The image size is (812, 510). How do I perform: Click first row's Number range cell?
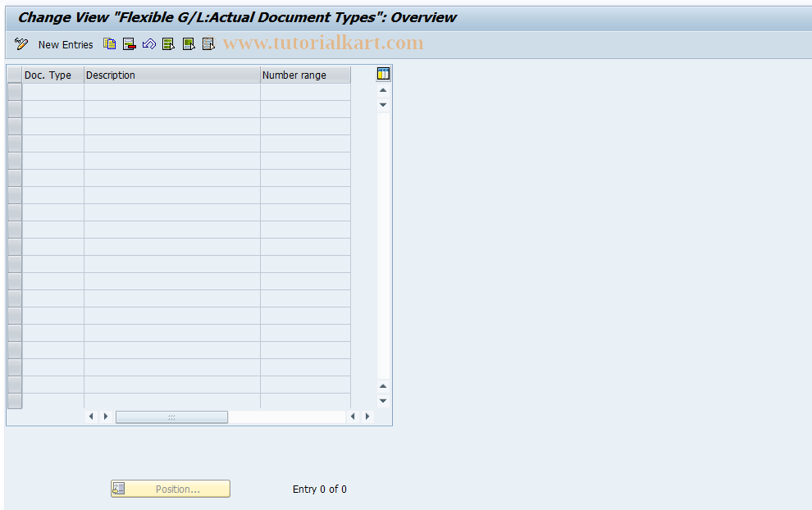(306, 92)
